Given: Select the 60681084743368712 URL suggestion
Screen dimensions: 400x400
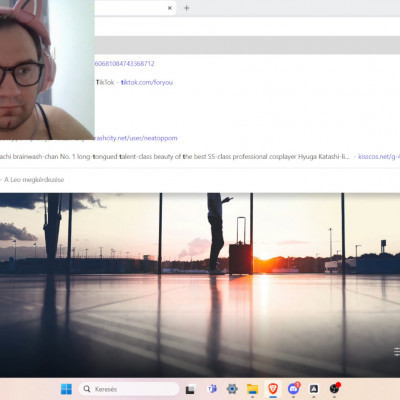Looking at the screenshot, I should tap(124, 64).
